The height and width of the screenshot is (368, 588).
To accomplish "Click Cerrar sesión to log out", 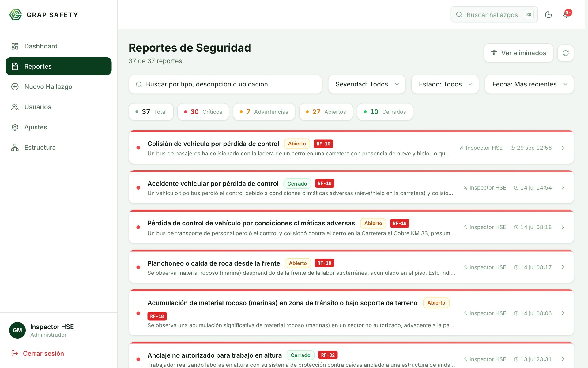I will (x=38, y=354).
